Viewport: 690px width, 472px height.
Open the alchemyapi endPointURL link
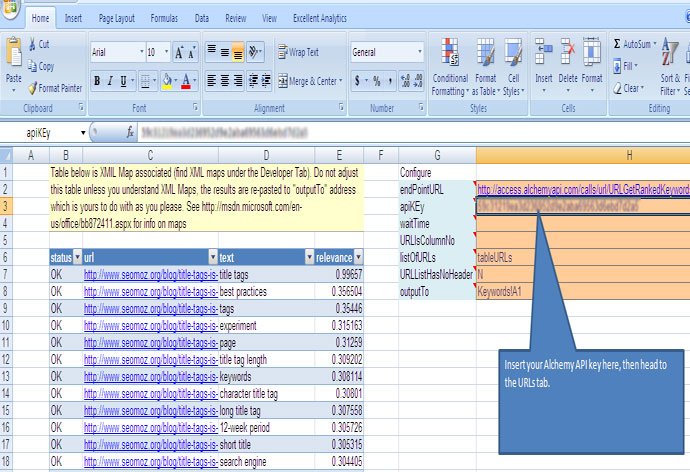(x=583, y=190)
